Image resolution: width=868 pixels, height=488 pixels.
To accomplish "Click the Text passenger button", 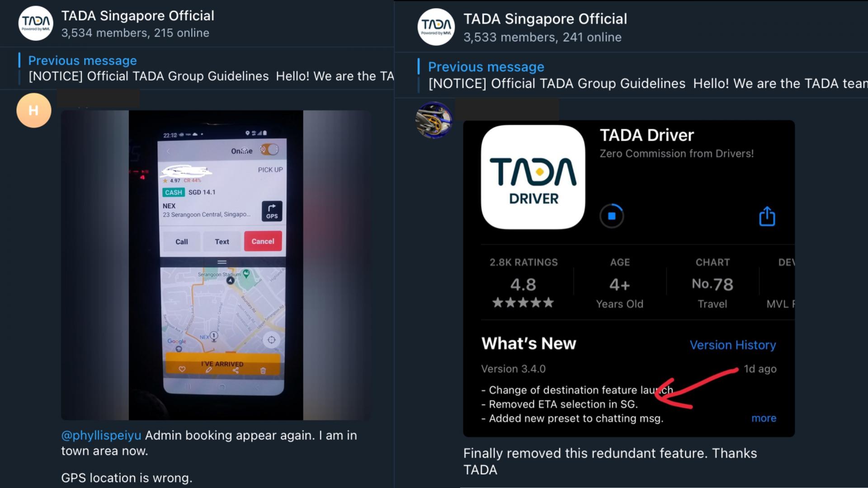I will 222,241.
